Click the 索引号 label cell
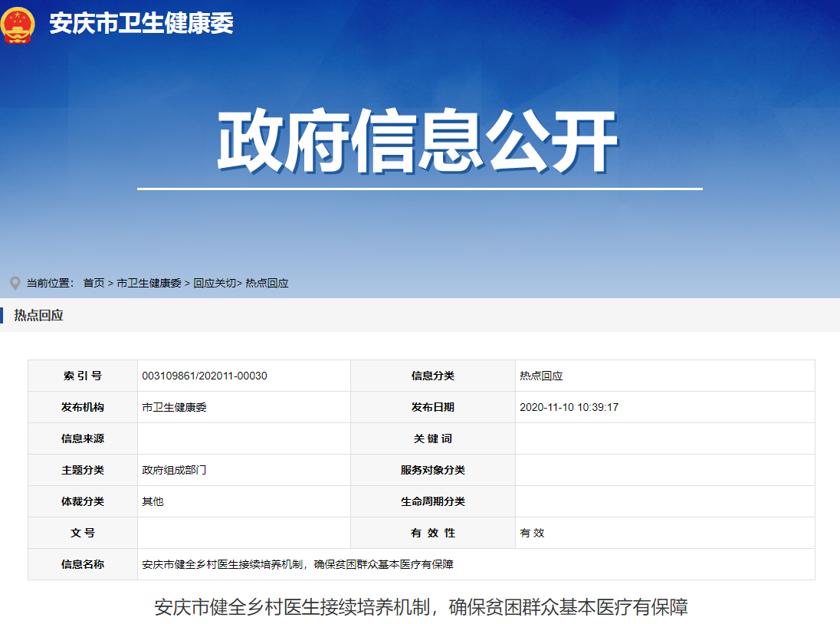Viewport: 840px width, 624px height. (83, 376)
